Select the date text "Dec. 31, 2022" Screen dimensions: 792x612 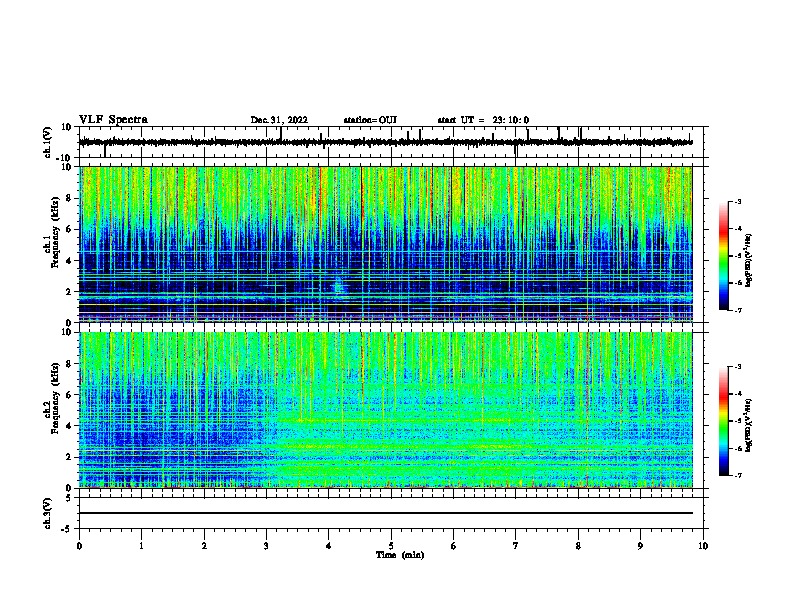click(279, 120)
